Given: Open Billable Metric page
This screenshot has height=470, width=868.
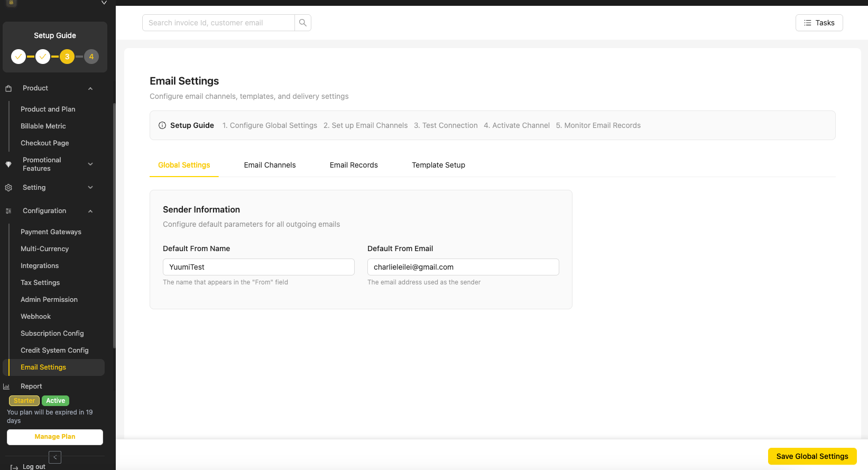Looking at the screenshot, I should (x=43, y=126).
